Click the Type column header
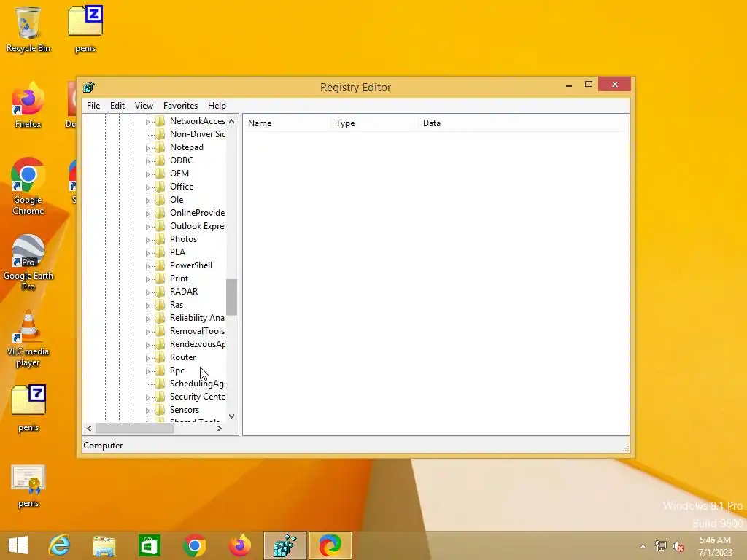 tap(374, 122)
